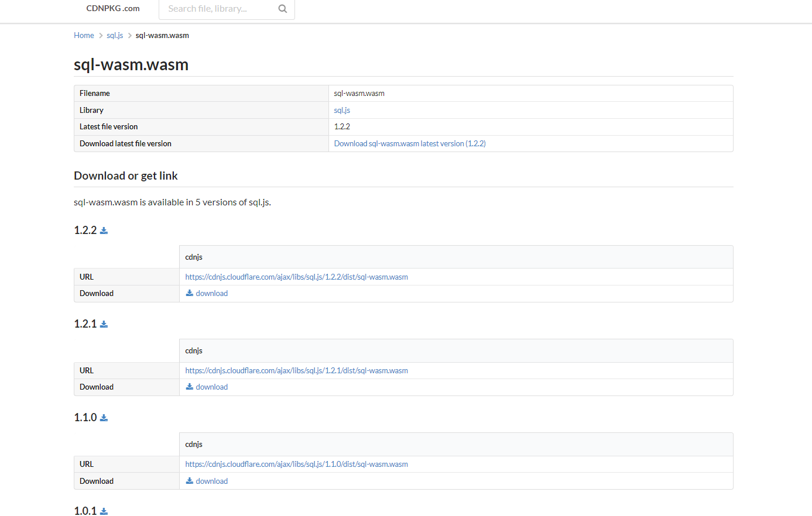
Task: Click the magnifier icon in the search bar
Action: pyautogui.click(x=283, y=9)
